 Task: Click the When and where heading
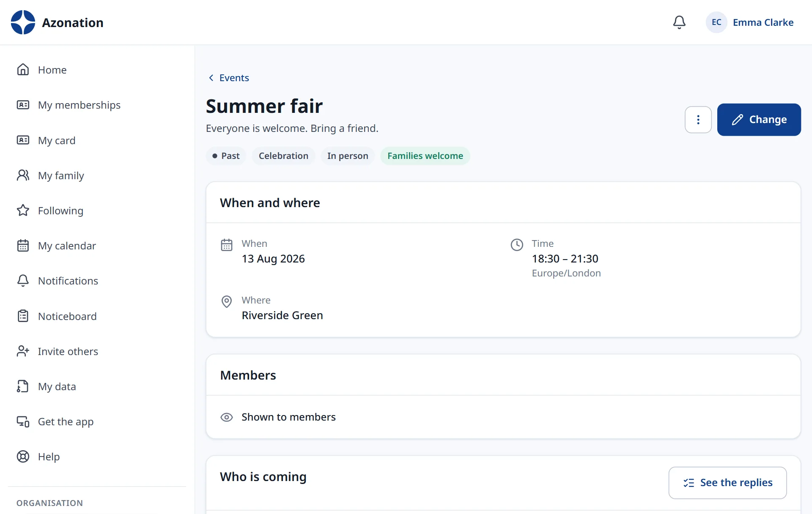270,203
